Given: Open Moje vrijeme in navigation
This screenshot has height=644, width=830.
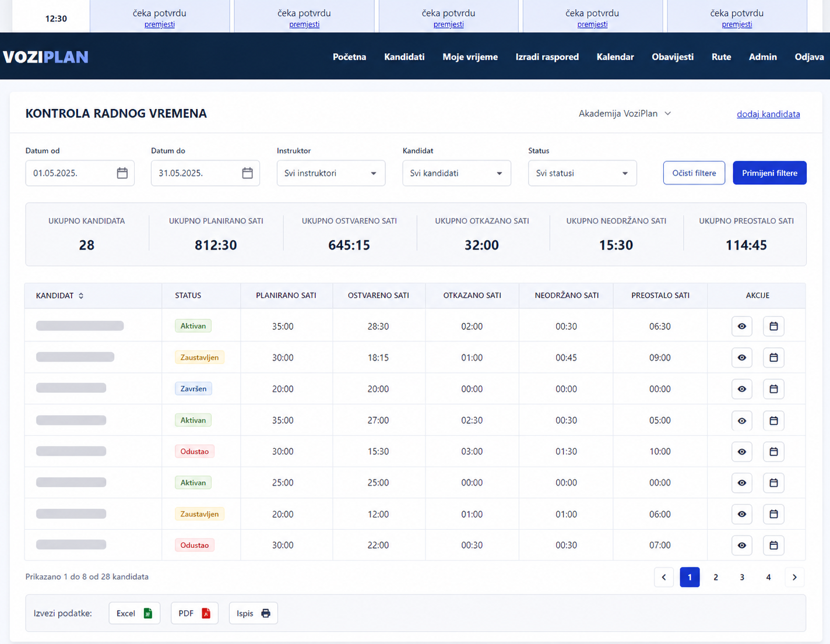Looking at the screenshot, I should (x=470, y=57).
